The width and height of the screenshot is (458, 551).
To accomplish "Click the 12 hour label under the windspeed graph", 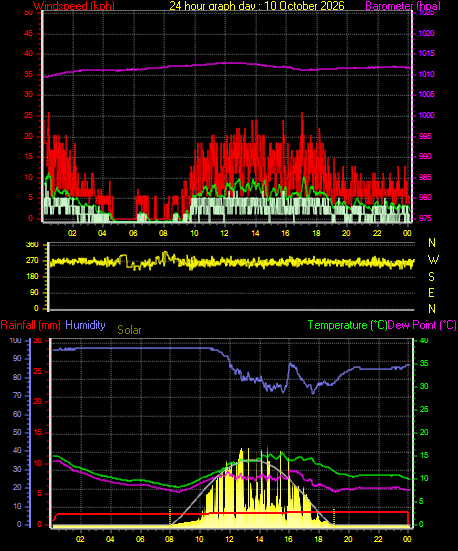I will pos(224,233).
